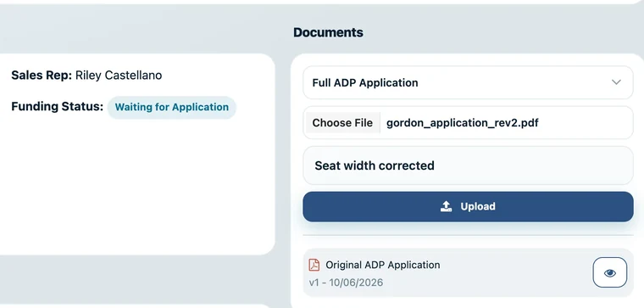644x308 pixels.
Task: Select the Original ADP Application title
Action: [x=383, y=265]
